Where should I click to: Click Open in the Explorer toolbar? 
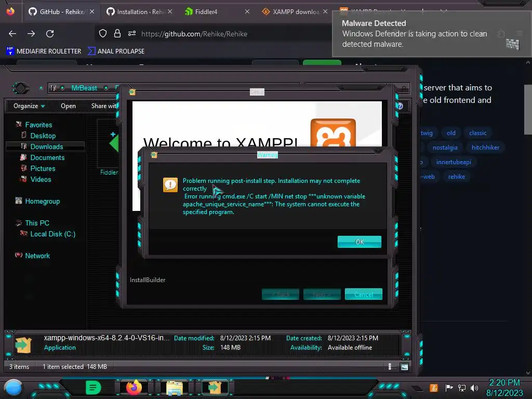[x=68, y=106]
